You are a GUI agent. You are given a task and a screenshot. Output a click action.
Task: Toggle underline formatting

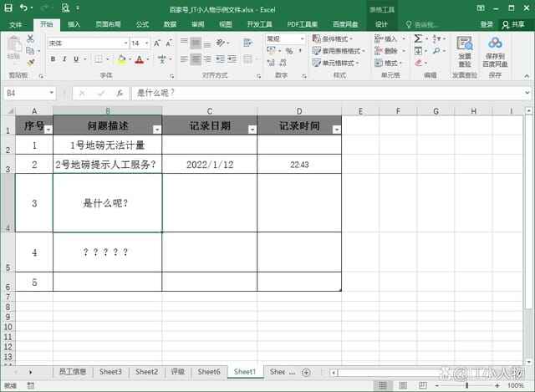[76, 59]
